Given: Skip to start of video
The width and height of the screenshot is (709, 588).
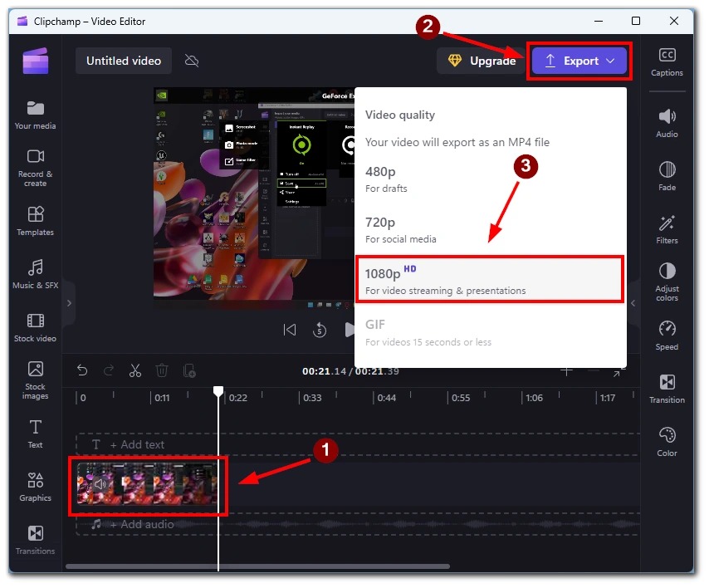Looking at the screenshot, I should (x=290, y=331).
